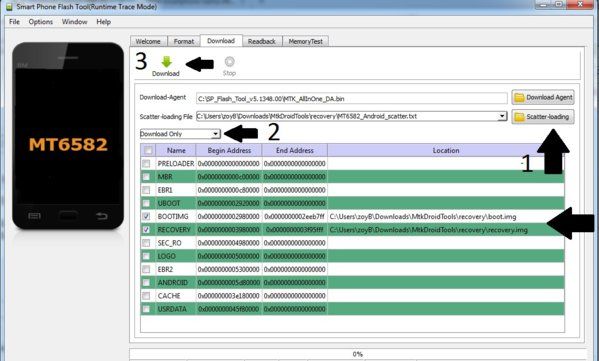Check the EBR1 partition checkbox
The height and width of the screenshot is (361, 599).
(x=146, y=190)
